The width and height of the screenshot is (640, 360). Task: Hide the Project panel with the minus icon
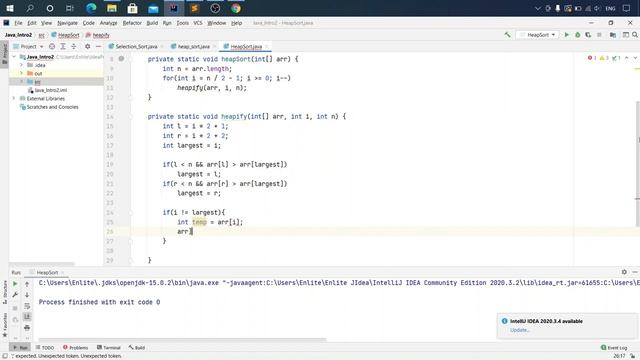(x=98, y=47)
